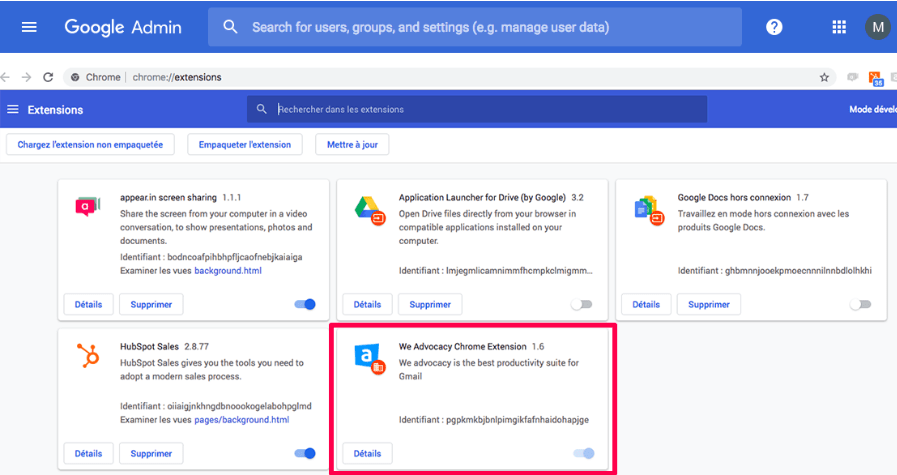Viewport: 897px width, 475px height.
Task: Click the 'Extensions' page title
Action: 55,110
